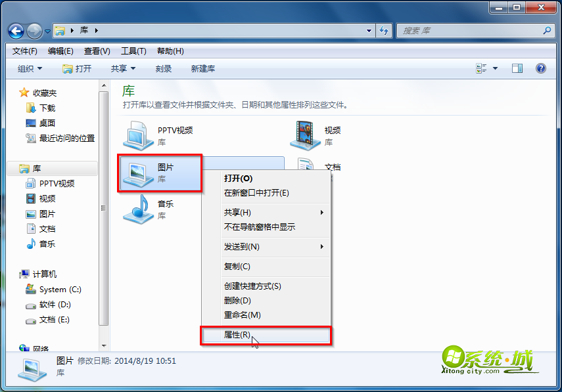Click the 新建库 toolbar button
The width and height of the screenshot is (562, 392).
pyautogui.click(x=203, y=69)
